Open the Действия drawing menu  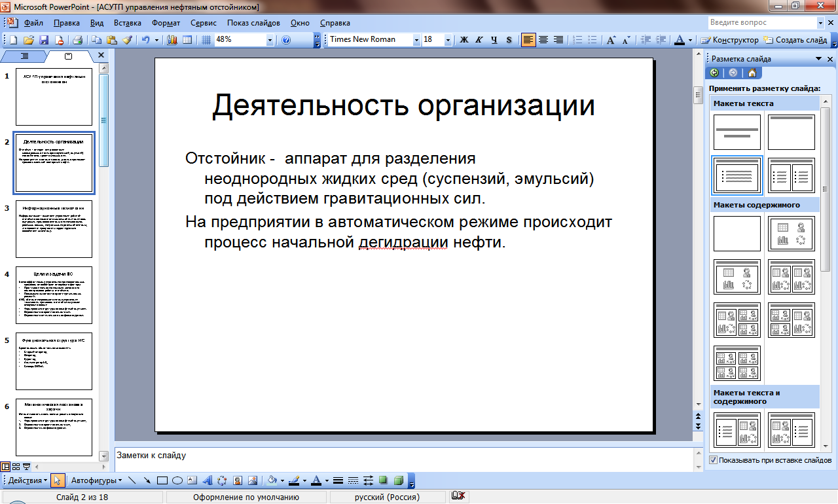pos(28,480)
